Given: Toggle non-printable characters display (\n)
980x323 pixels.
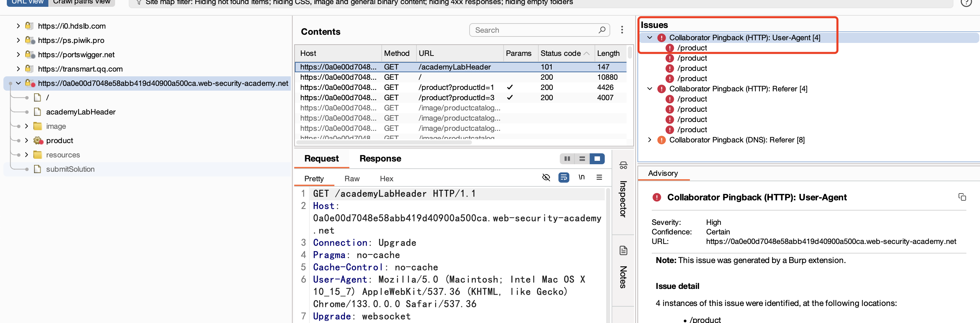Looking at the screenshot, I should (581, 177).
